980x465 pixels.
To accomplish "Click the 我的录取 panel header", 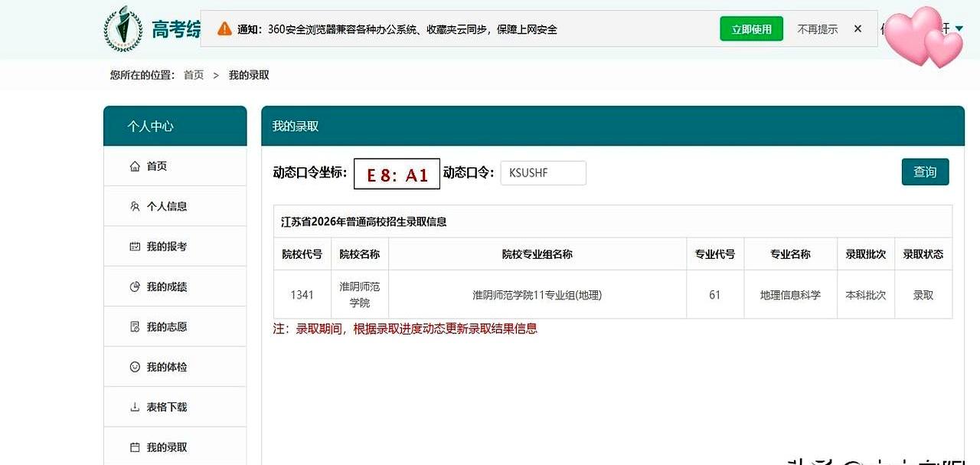I will [612, 126].
